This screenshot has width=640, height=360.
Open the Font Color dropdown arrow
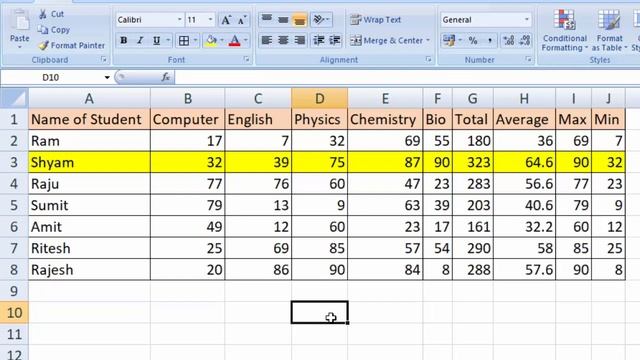click(x=246, y=40)
